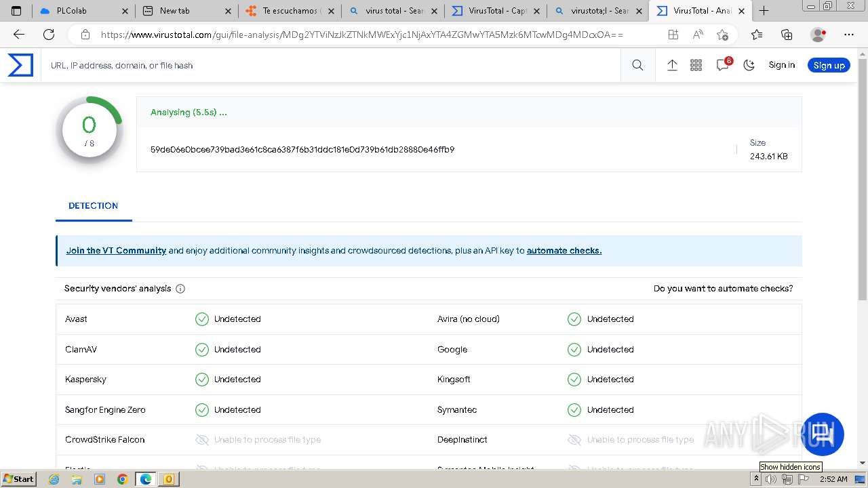
Task: Open the tab actions menu icon
Action: point(16,11)
